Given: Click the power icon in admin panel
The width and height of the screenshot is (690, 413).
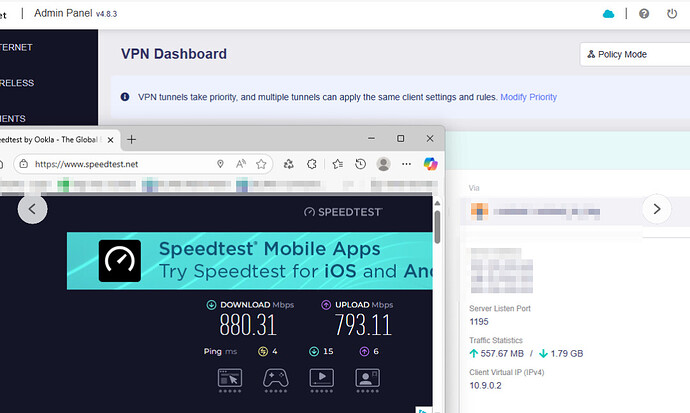Looking at the screenshot, I should 676,14.
